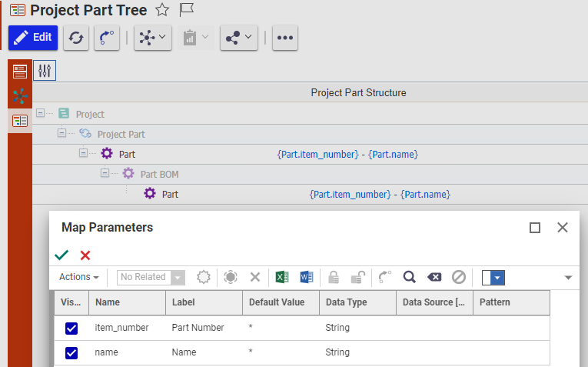The height and width of the screenshot is (367, 588).
Task: Confirm Map Parameters with green checkmark
Action: coord(61,255)
